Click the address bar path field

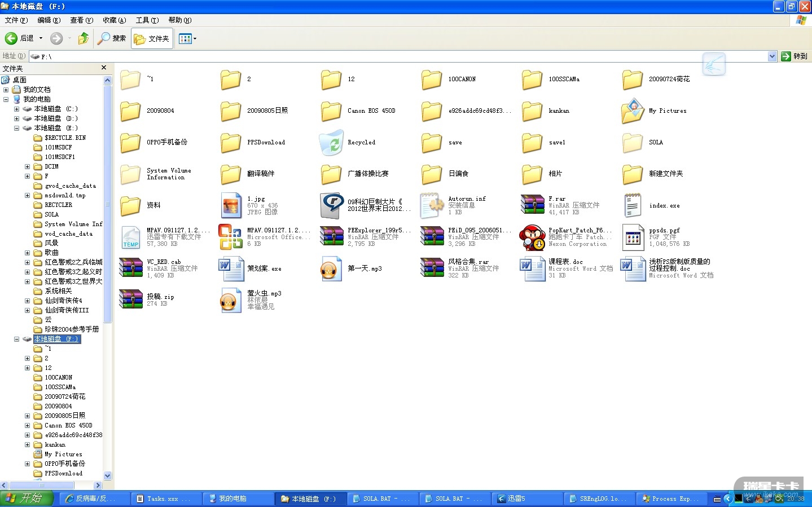coord(398,56)
